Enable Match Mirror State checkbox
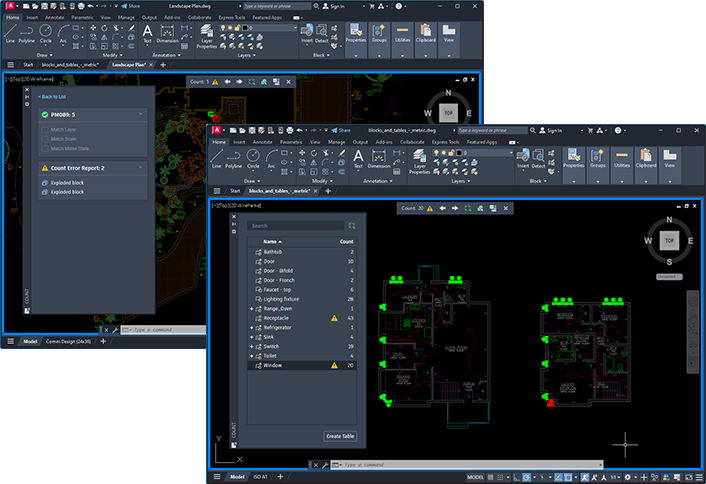 (45, 149)
